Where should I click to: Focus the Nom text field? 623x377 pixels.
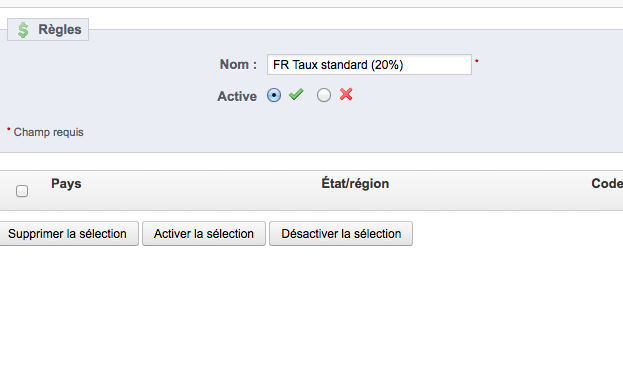coord(369,64)
